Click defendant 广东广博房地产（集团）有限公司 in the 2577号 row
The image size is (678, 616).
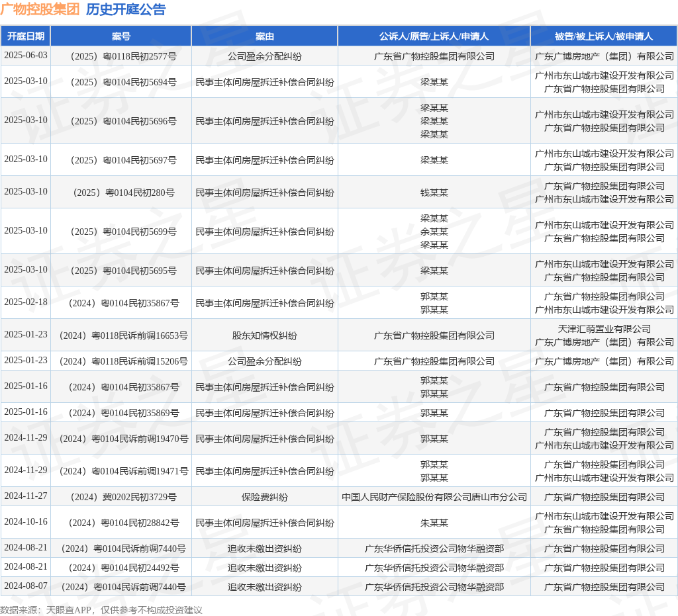(604, 56)
